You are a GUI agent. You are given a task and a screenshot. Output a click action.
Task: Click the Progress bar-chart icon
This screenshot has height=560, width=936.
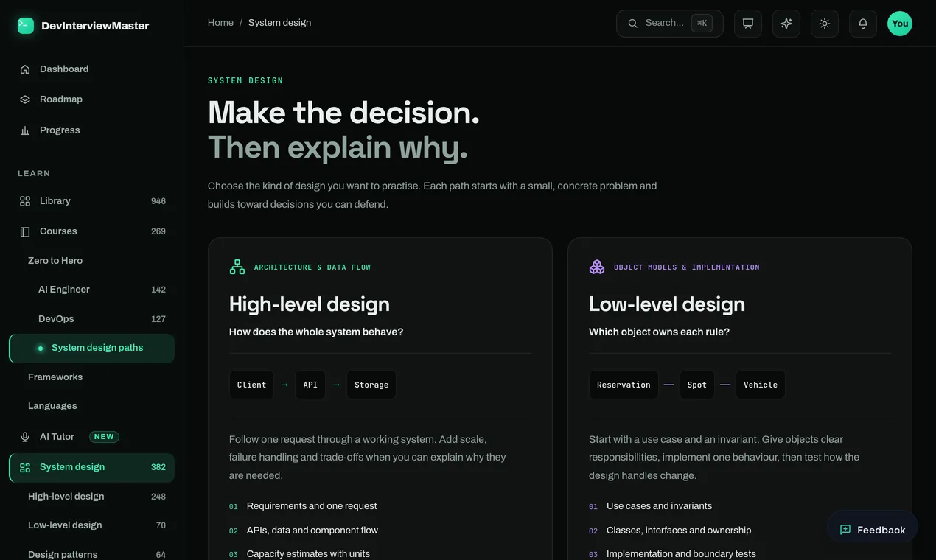click(x=25, y=130)
